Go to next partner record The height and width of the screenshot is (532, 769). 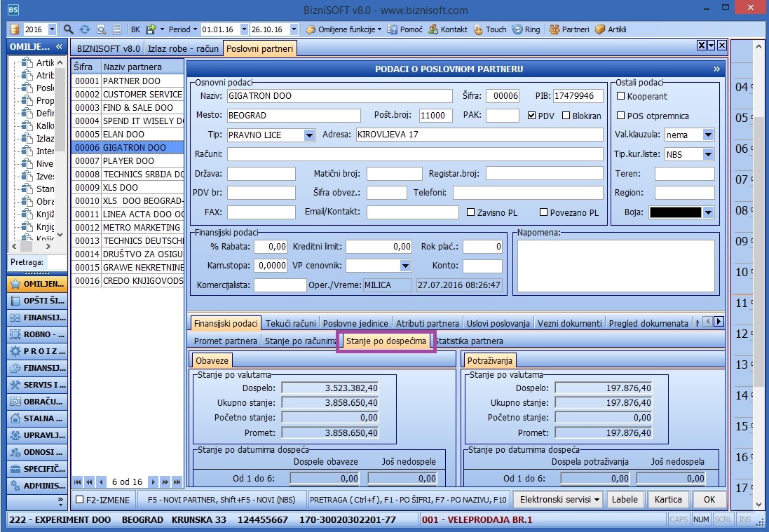point(153,482)
